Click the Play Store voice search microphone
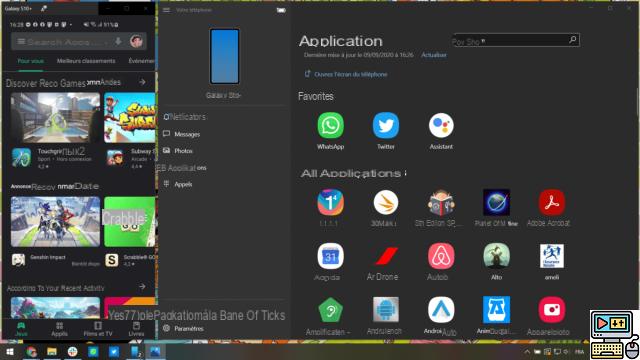 tap(118, 42)
